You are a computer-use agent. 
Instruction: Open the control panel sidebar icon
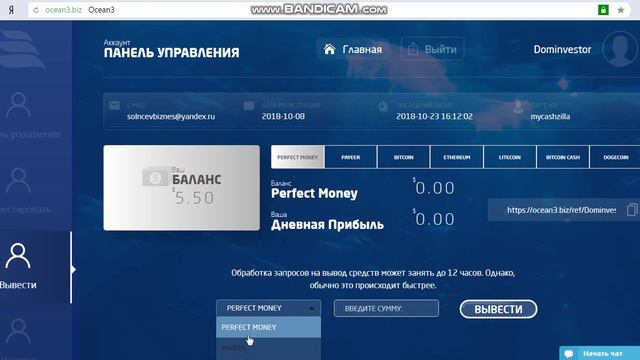[18, 105]
